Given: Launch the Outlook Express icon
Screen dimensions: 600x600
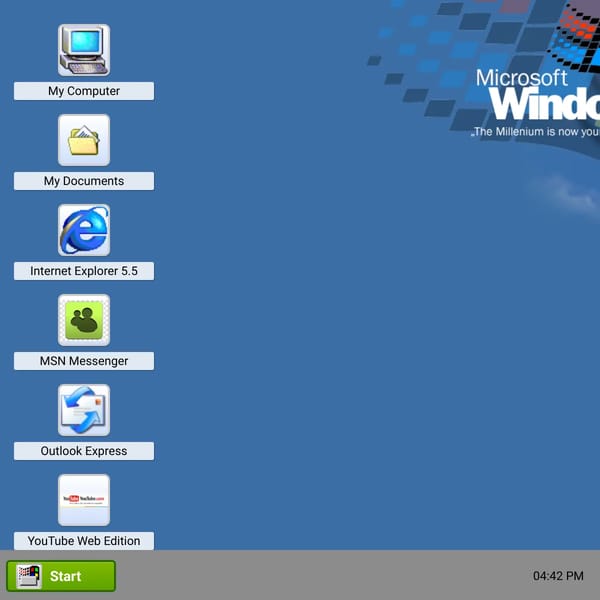Looking at the screenshot, I should coord(84,410).
